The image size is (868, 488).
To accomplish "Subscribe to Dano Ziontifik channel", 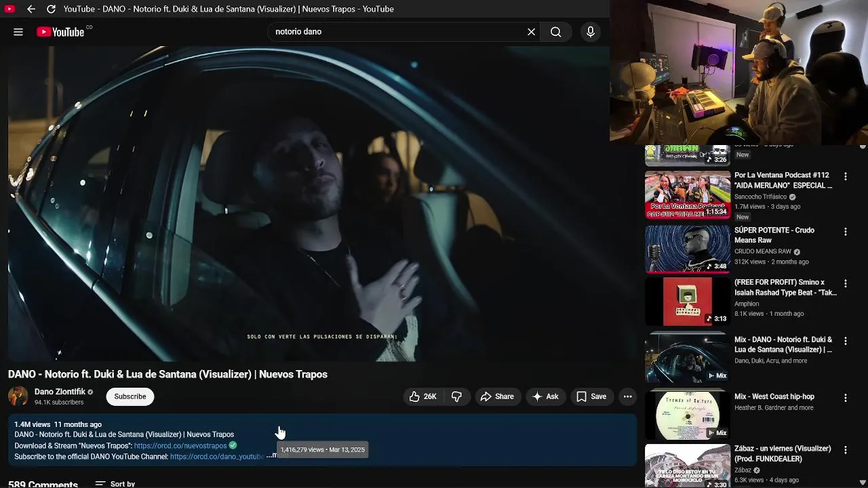I will pyautogui.click(x=130, y=396).
